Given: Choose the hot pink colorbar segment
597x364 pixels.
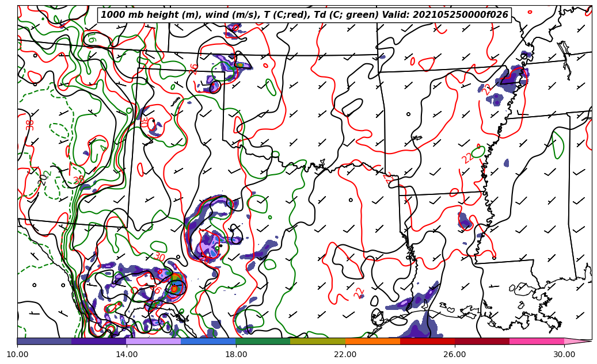Looking at the screenshot, I should [537, 341].
